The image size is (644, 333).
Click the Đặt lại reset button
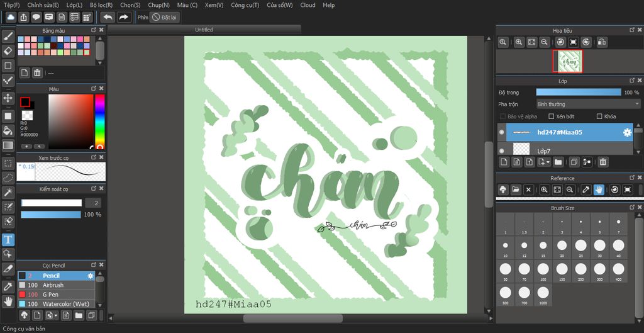[165, 17]
